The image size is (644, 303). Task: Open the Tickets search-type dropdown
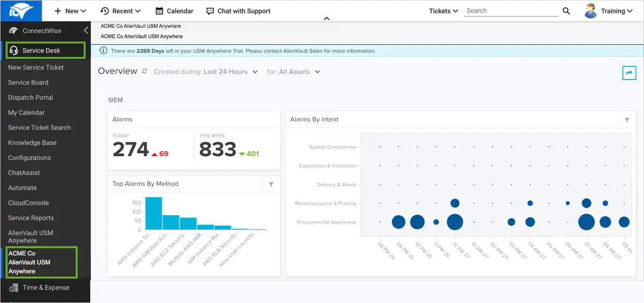[x=443, y=11]
